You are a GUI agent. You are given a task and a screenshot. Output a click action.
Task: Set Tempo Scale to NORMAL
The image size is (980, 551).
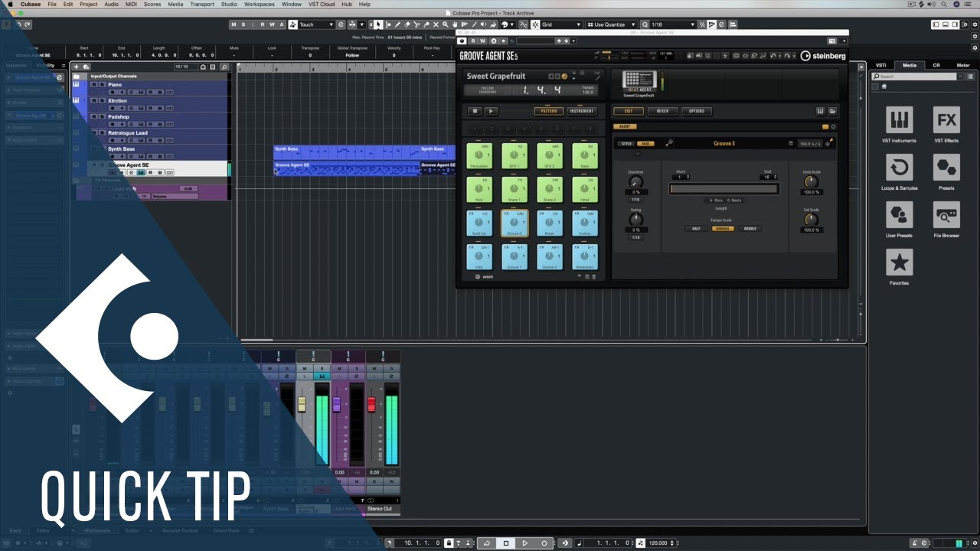pos(723,229)
